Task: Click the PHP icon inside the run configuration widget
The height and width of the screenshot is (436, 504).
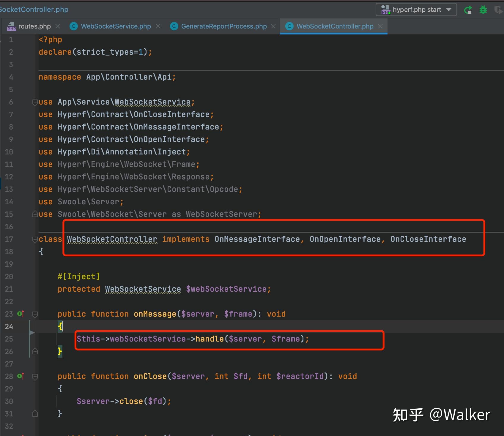Action: point(385,10)
